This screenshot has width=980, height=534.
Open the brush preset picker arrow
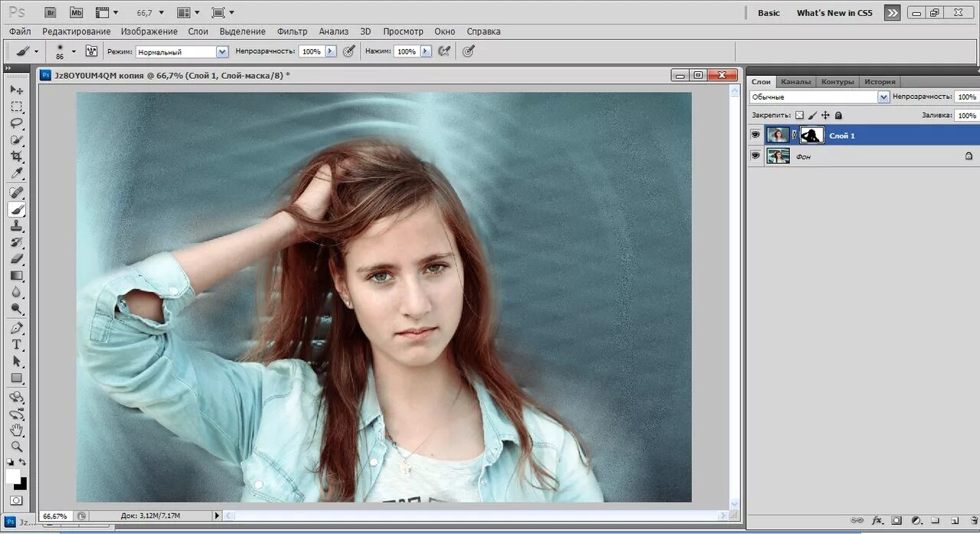click(x=74, y=51)
